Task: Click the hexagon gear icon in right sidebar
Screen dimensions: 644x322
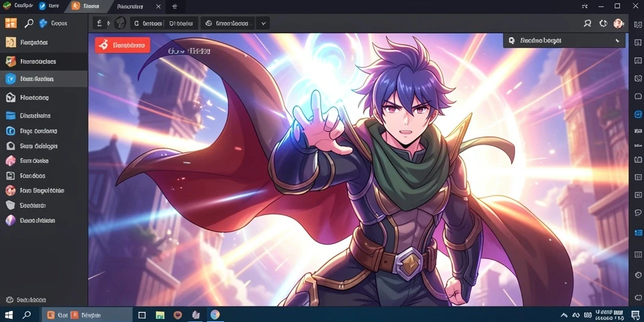Action: (x=638, y=275)
